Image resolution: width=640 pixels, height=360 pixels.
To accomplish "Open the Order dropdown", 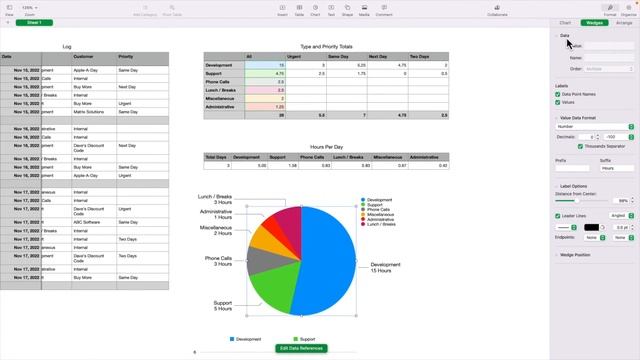I will click(x=609, y=69).
